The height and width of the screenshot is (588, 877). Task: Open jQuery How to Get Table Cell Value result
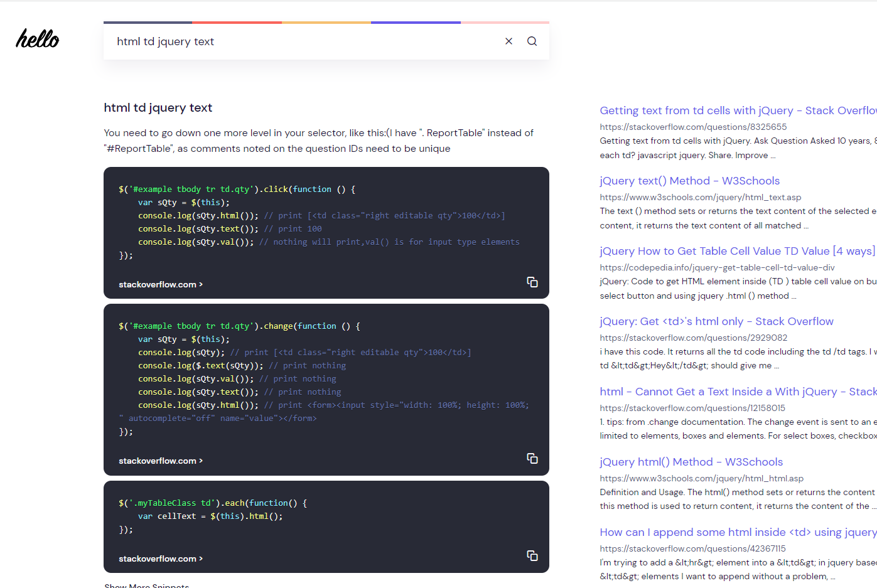coord(737,251)
